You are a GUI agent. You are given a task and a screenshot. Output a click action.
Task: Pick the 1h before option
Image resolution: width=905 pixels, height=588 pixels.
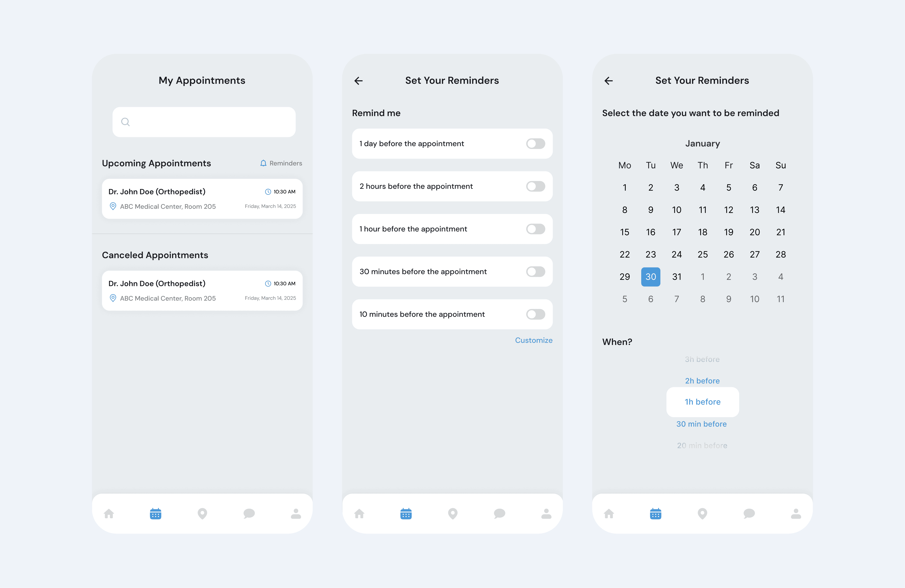point(702,402)
